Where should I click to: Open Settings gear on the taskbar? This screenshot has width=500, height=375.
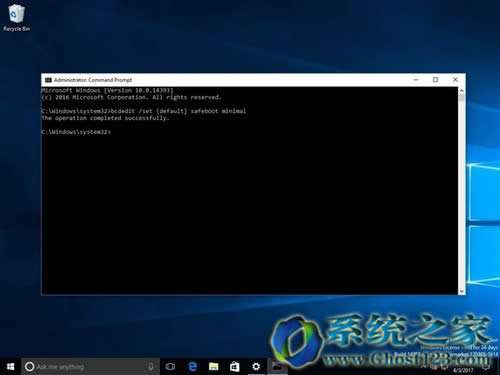tap(256, 367)
